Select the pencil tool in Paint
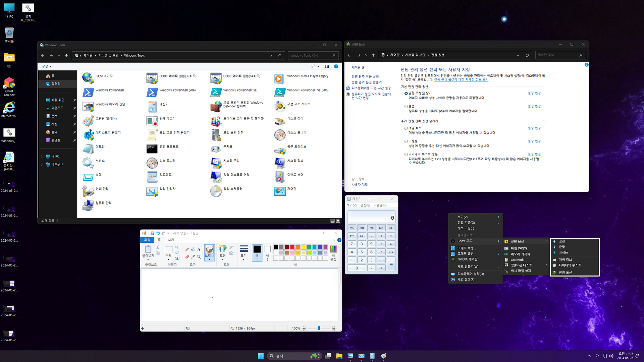 [x=187, y=249]
